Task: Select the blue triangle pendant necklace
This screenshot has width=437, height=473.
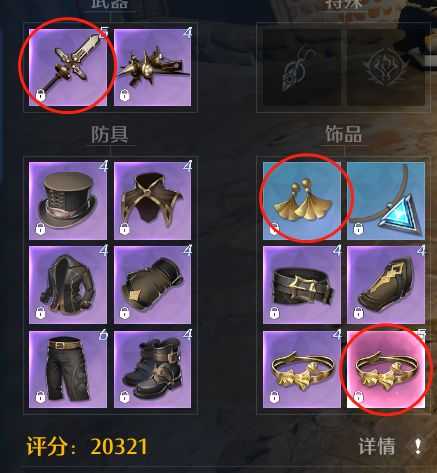Action: [x=386, y=201]
